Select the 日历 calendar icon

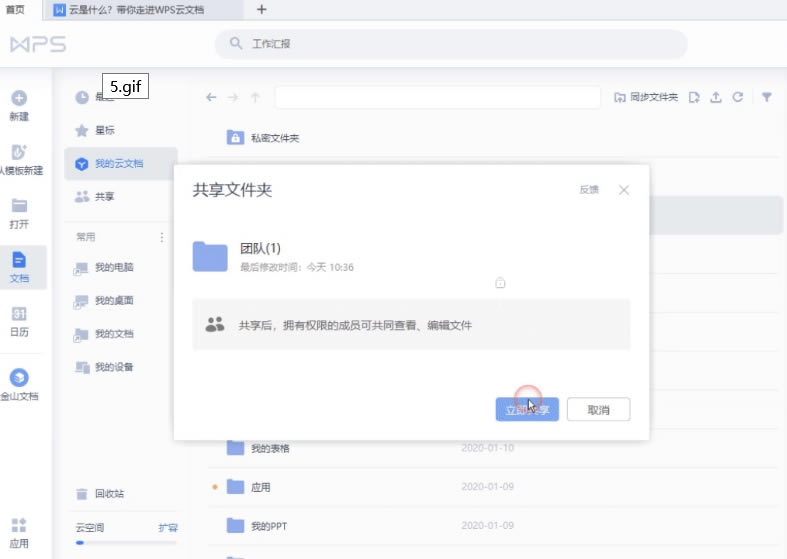coord(19,314)
